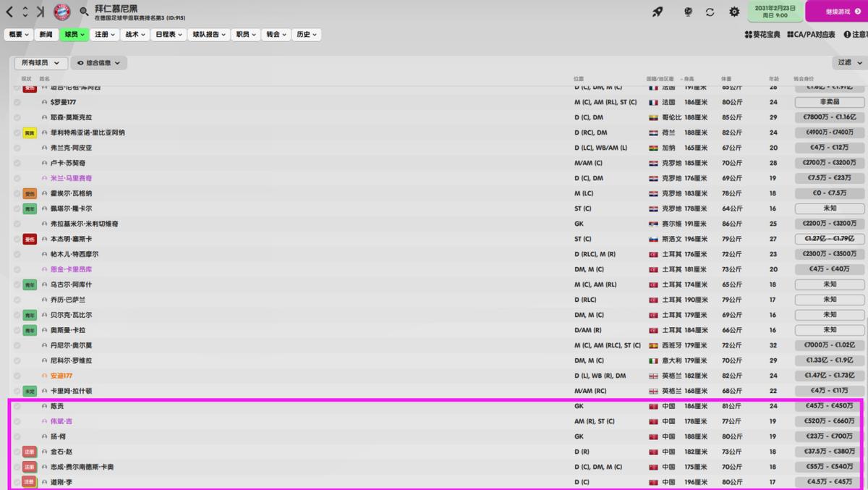
Task: Click the red injury badge beside 本杰明·塞斯卡
Action: point(30,239)
